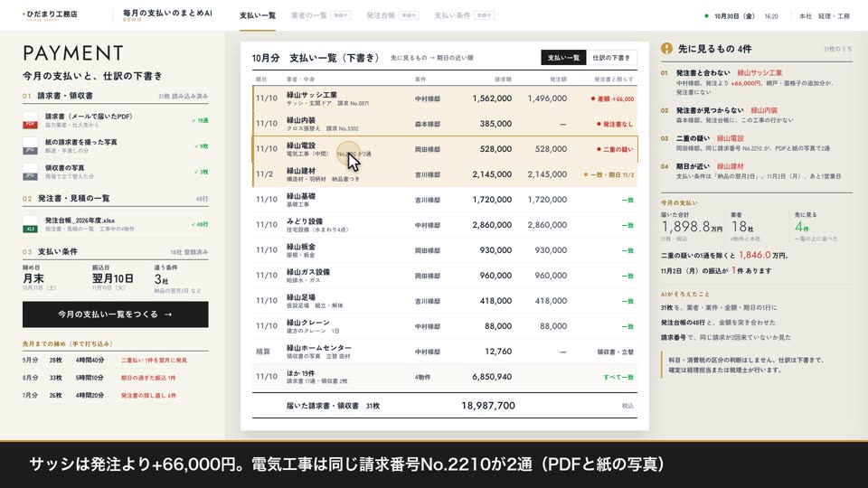Click the 経理・工務 label in the header

coord(834,16)
